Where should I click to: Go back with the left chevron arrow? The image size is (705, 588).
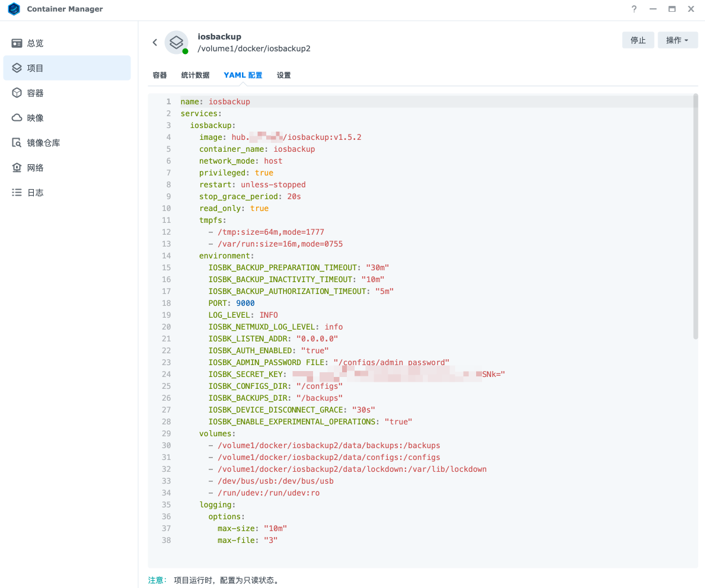click(x=155, y=42)
